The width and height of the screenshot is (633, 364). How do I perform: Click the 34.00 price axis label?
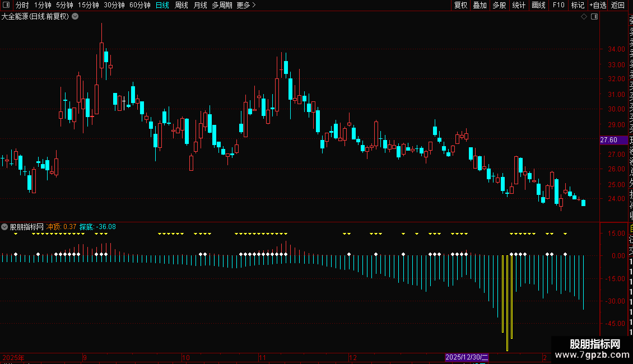(x=616, y=49)
